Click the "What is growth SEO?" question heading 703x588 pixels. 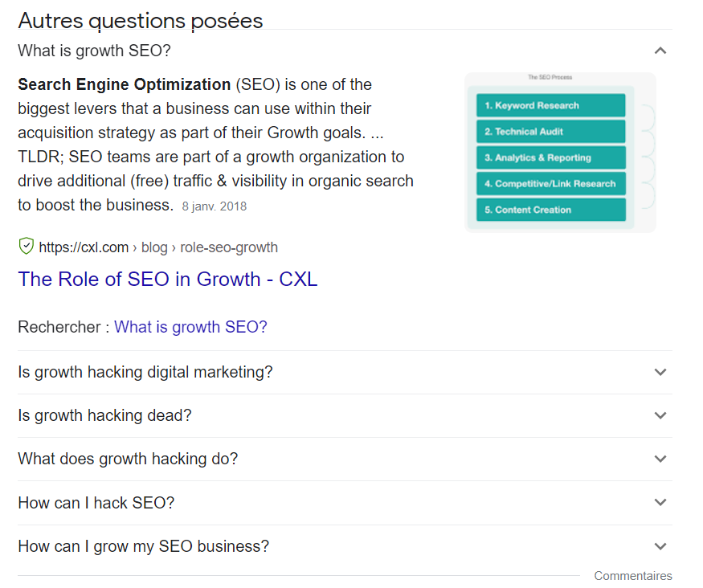(94, 51)
